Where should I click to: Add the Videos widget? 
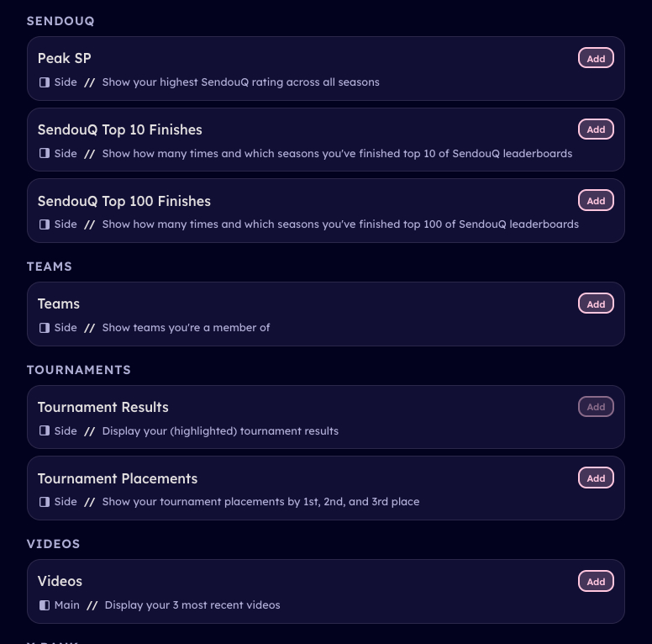[x=596, y=582]
